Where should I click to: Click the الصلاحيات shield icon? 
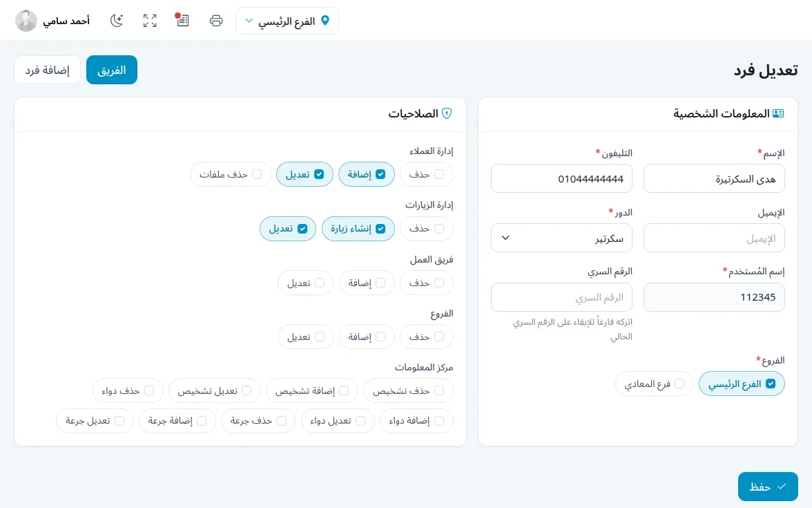pos(447,113)
